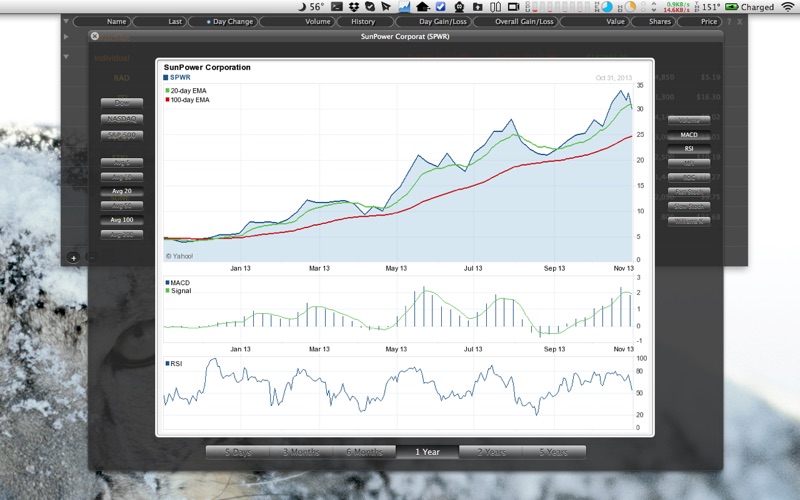Toggle the Volume indicator button
Viewport: 800px width, 500px height.
pos(689,120)
